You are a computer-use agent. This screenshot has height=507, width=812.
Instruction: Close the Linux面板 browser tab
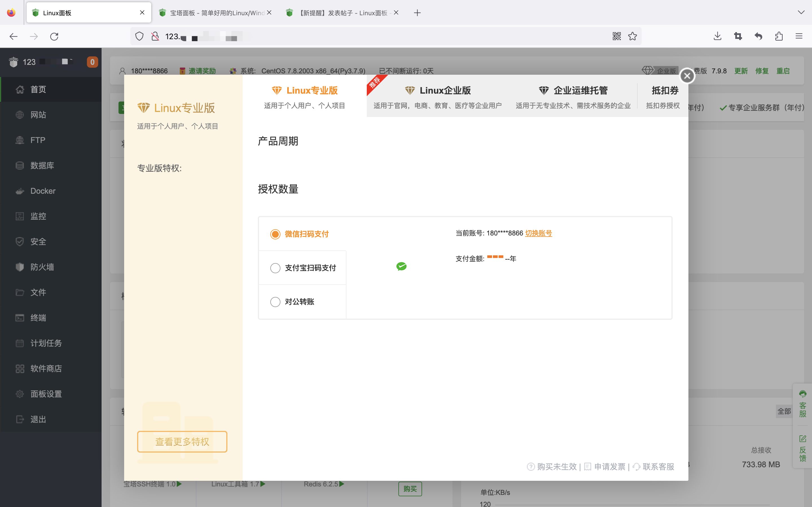click(x=142, y=12)
